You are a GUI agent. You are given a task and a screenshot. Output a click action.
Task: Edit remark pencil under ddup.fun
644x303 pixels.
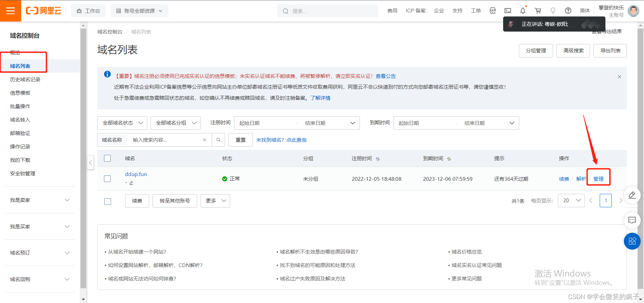tap(131, 183)
